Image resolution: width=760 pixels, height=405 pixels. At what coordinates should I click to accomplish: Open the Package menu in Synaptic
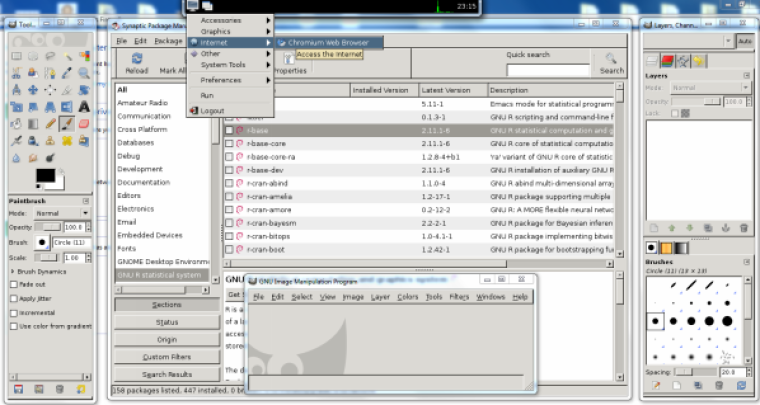click(x=168, y=41)
